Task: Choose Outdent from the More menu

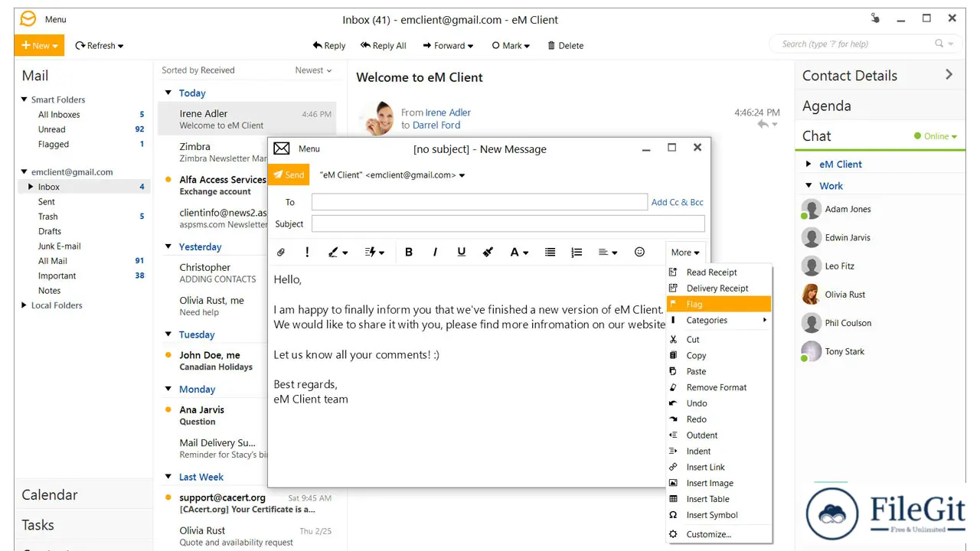Action: 719,435
